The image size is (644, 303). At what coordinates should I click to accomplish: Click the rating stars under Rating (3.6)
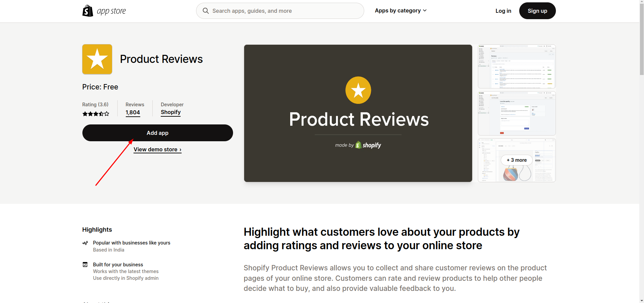[x=96, y=114]
